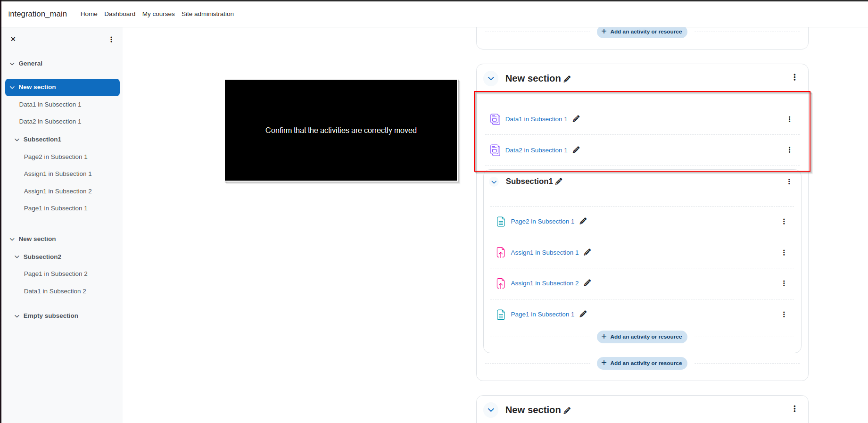Screen dimensions: 868x423
Task: Edit first New section title pencil icon
Action: 567,79
